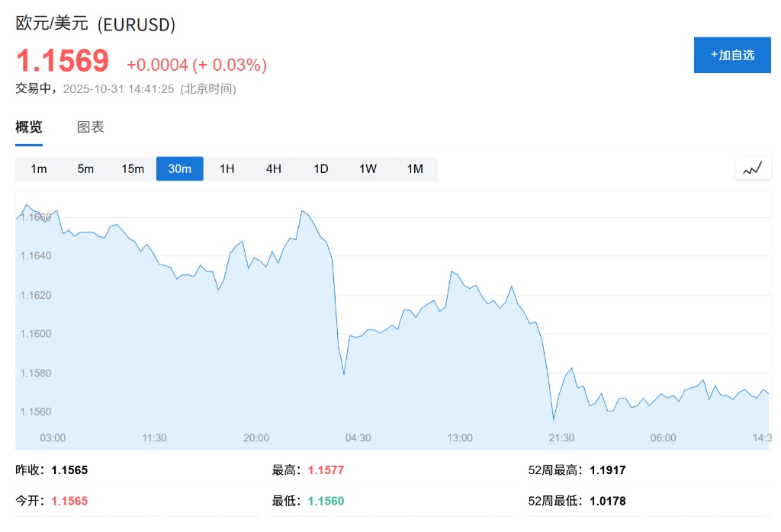Switch to the 概览 tab
781x532 pixels.
click(x=29, y=127)
